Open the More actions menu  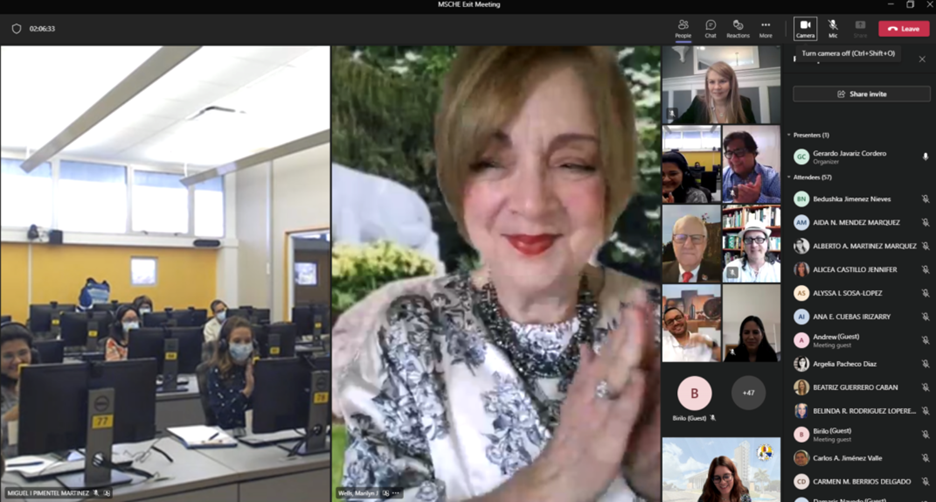[765, 28]
